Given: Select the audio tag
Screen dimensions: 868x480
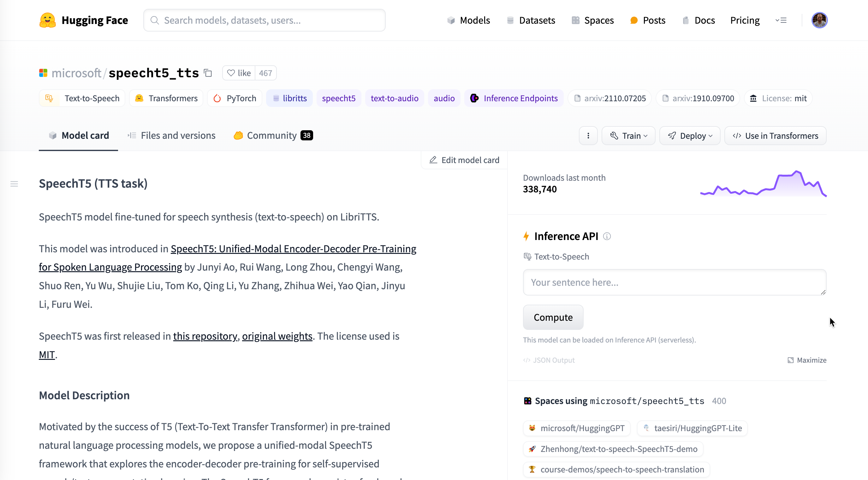Looking at the screenshot, I should click(444, 98).
